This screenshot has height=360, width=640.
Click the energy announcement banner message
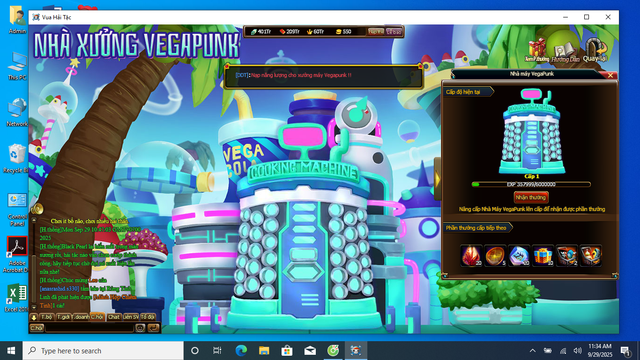point(293,75)
